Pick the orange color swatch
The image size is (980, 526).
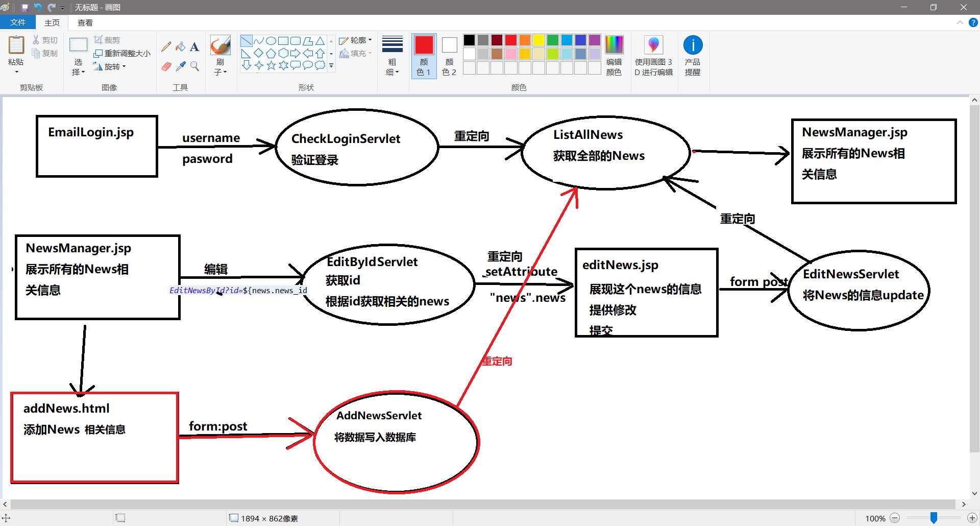point(525,40)
